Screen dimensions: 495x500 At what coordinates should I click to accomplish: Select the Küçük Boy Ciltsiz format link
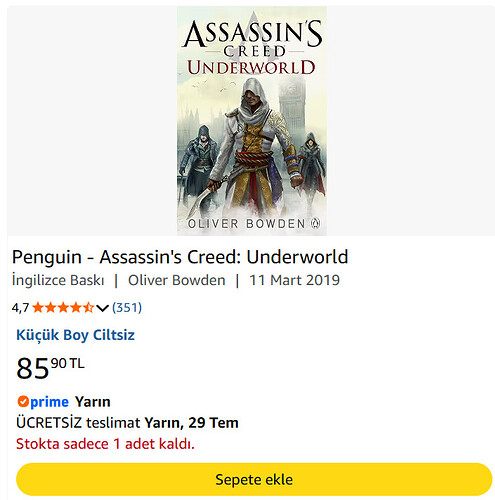tap(76, 335)
